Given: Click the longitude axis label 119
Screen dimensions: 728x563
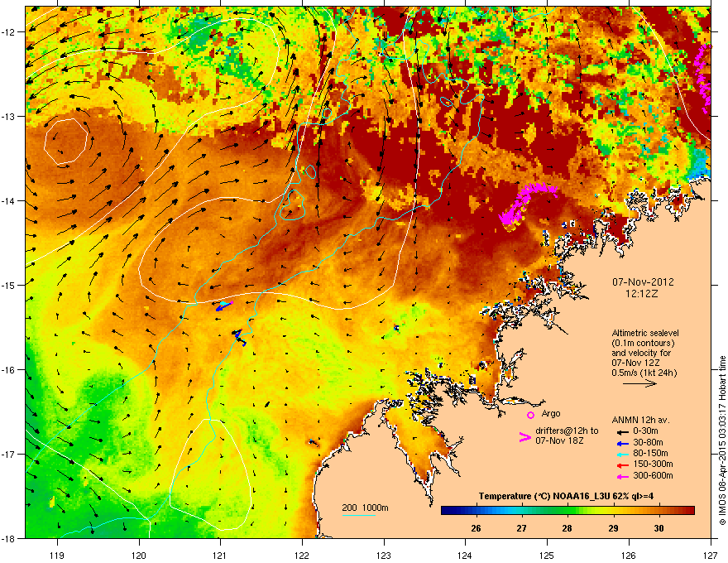Looking at the screenshot, I should tap(57, 555).
